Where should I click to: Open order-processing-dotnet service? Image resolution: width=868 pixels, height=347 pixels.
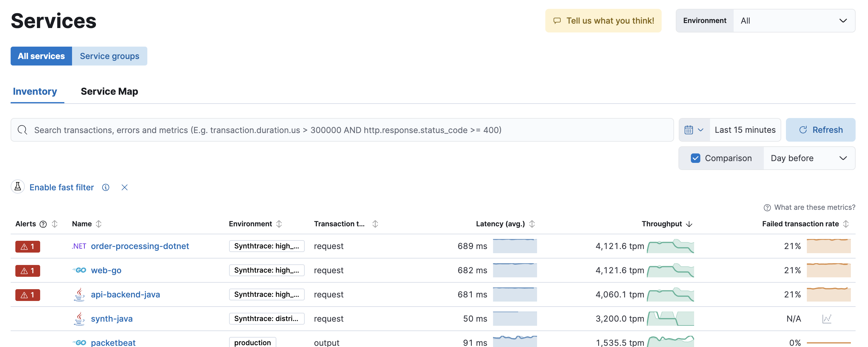coord(140,246)
